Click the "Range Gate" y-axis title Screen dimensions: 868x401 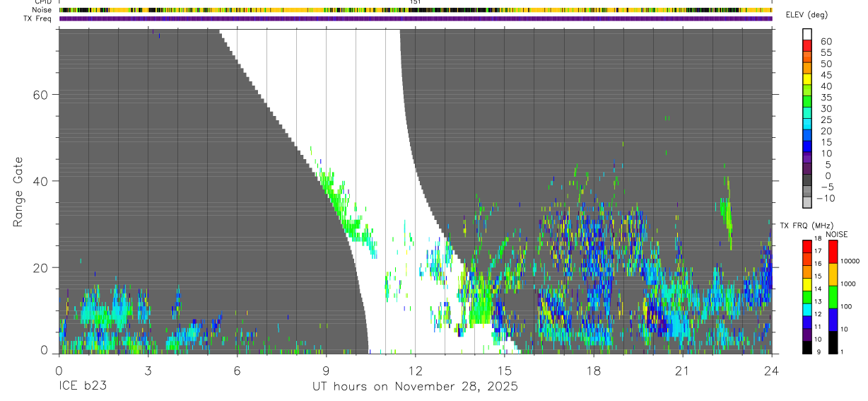point(18,191)
